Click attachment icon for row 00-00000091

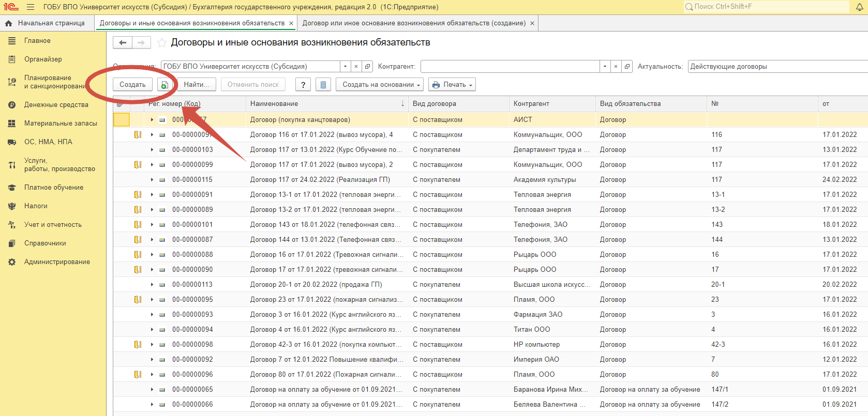[x=138, y=195]
